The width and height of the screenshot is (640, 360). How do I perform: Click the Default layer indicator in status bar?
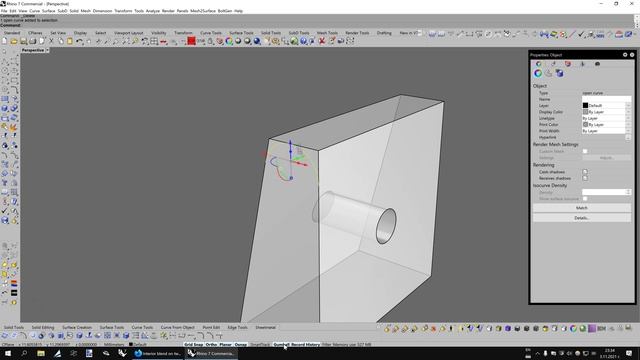138,344
